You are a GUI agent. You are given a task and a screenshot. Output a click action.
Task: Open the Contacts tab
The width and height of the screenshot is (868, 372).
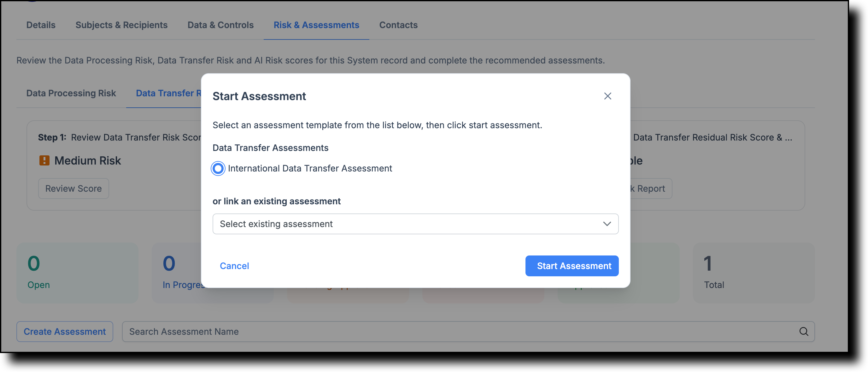point(398,25)
